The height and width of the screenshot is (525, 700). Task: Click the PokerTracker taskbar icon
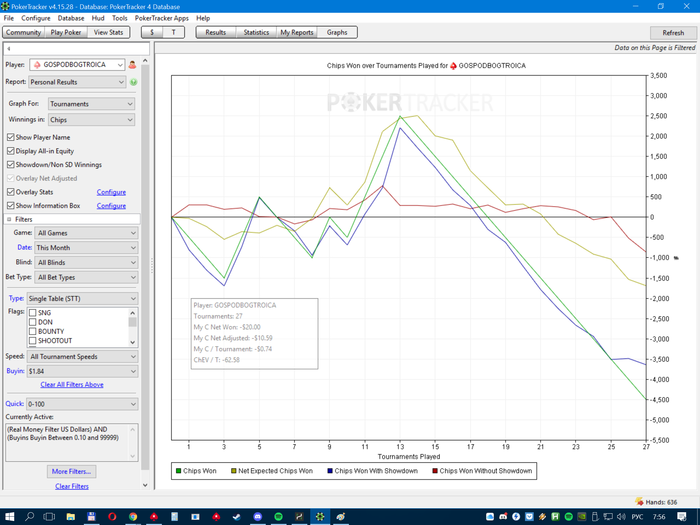[320, 517]
